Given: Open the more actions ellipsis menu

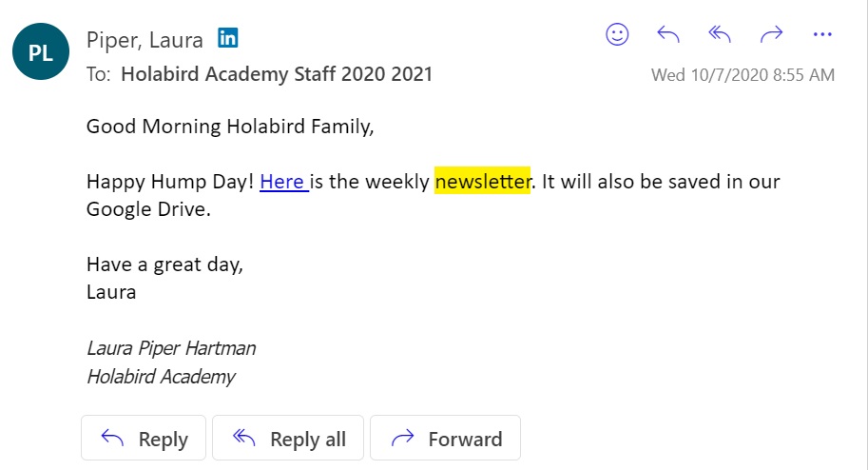Looking at the screenshot, I should [x=822, y=35].
